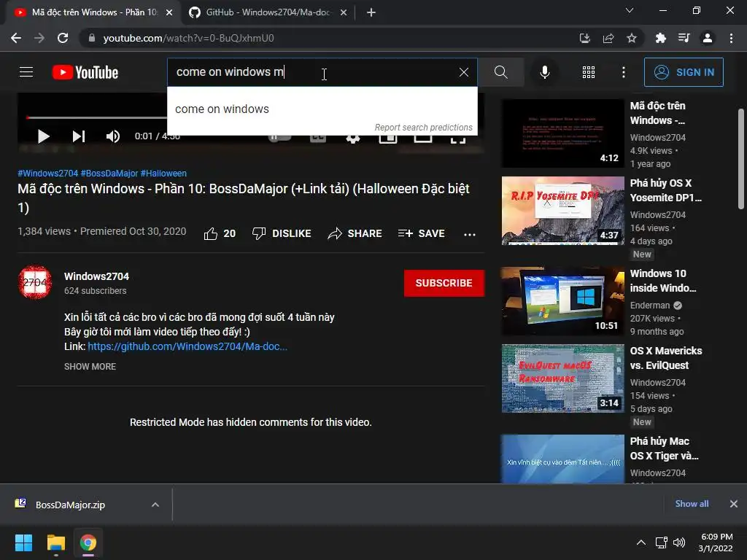
Task: Click Report search predictions
Action: tap(423, 127)
